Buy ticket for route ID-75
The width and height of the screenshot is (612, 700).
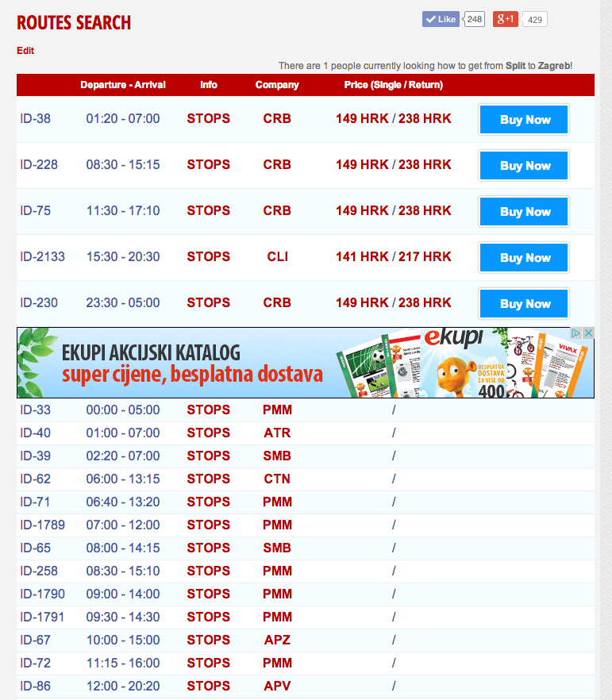click(524, 212)
